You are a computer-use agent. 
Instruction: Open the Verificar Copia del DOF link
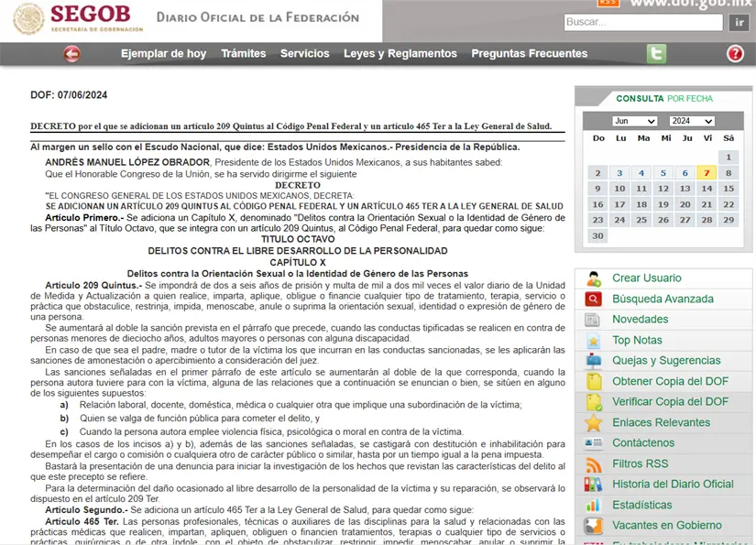point(670,402)
